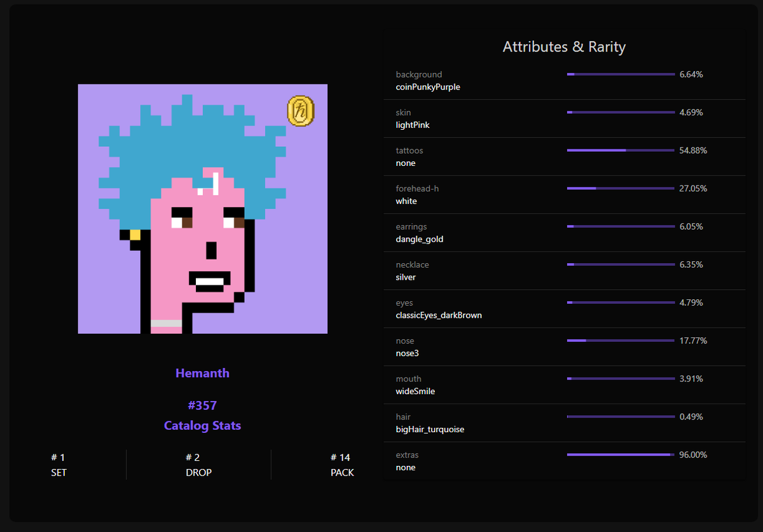The width and height of the screenshot is (763, 532).
Task: Click the extras rarity bar
Action: 621,455
